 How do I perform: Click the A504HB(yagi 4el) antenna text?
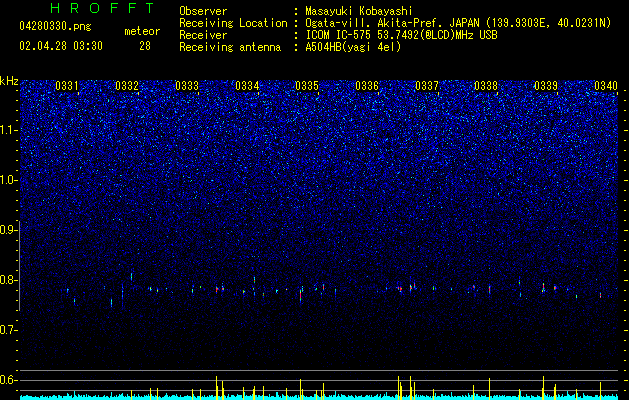pos(353,47)
